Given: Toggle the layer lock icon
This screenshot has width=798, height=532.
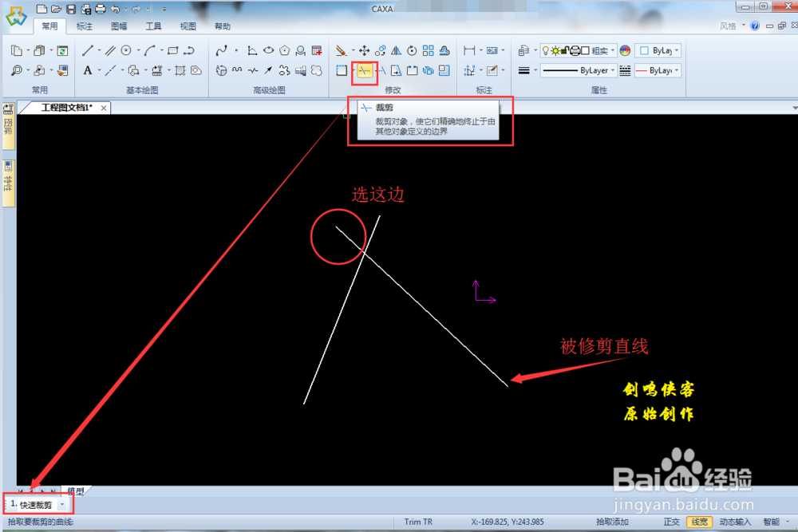Looking at the screenshot, I should [x=564, y=50].
